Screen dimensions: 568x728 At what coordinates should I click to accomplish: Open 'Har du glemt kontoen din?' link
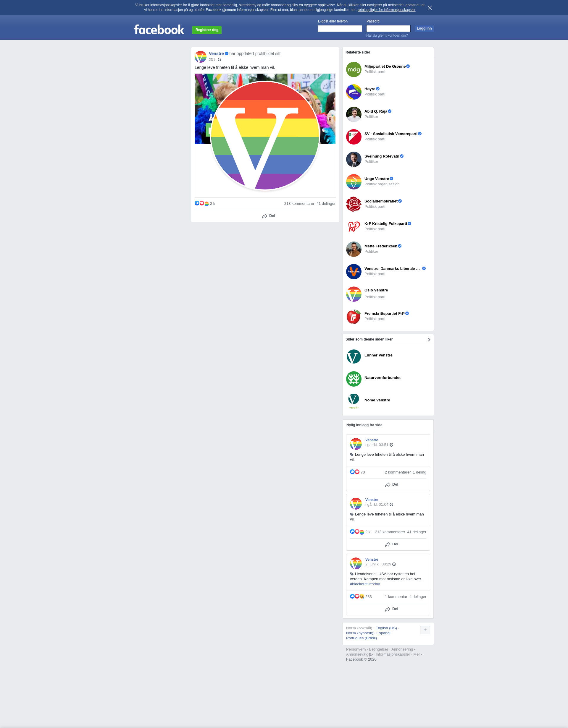(387, 35)
